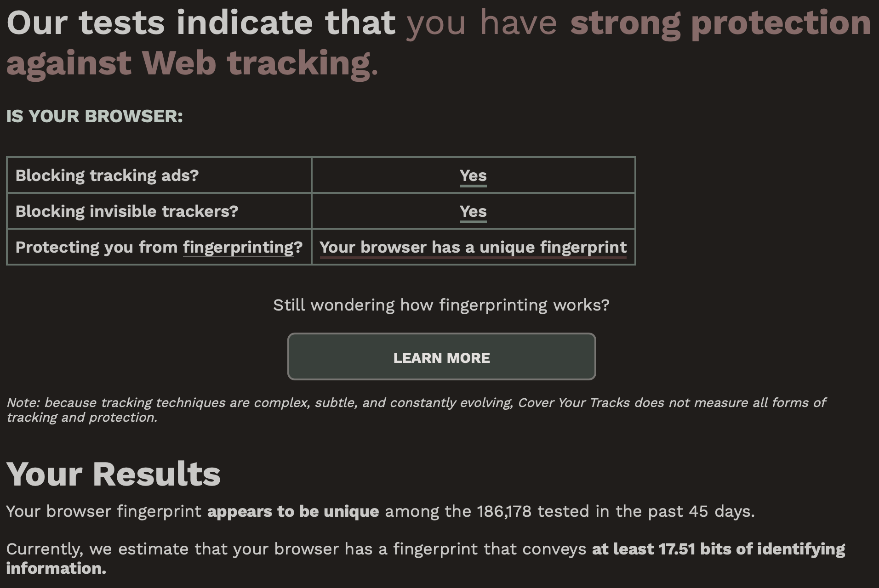Image resolution: width=879 pixels, height=588 pixels.
Task: Click Yes next to Blocking invisible trackers
Action: coord(473,211)
